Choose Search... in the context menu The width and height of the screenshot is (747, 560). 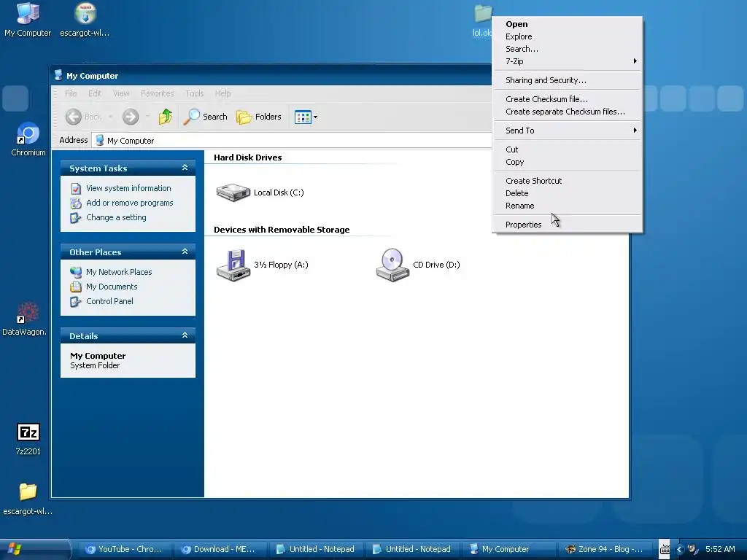coord(567,49)
